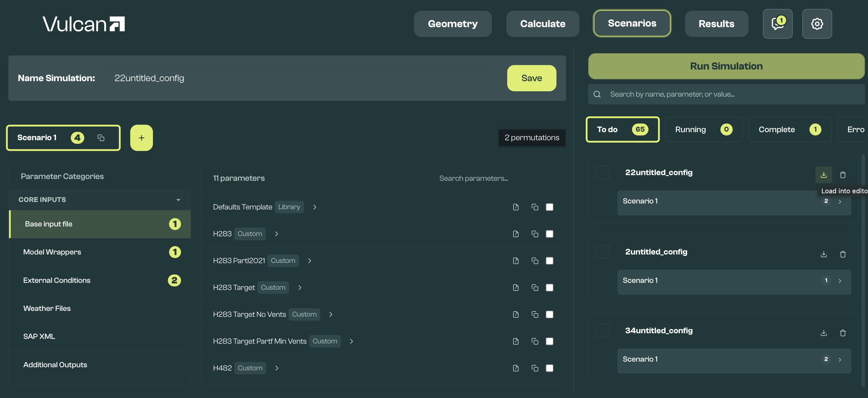The height and width of the screenshot is (398, 868).
Task: Expand H283 Target Partf Min Vents chevron
Action: [352, 341]
